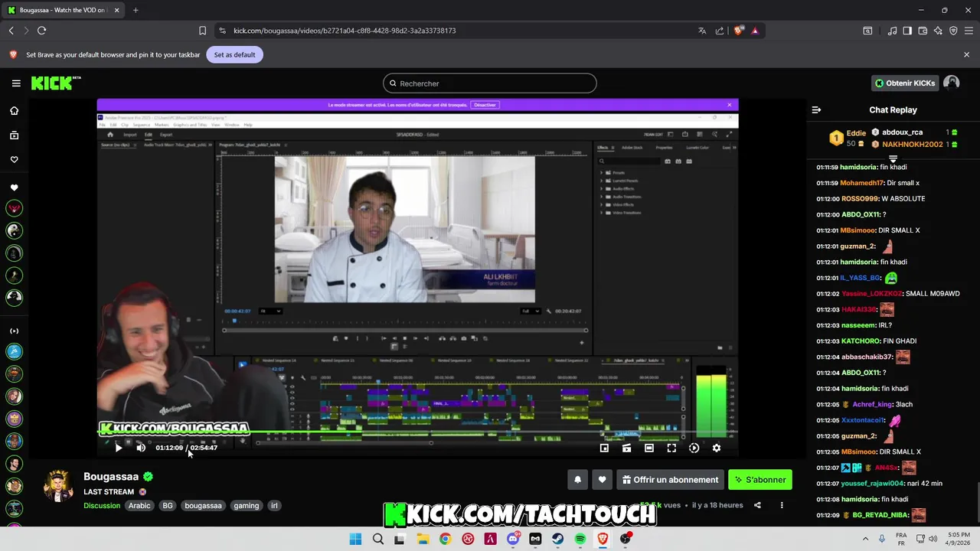Toggle Brave sidebar panel
The image size is (980, 551).
(907, 31)
